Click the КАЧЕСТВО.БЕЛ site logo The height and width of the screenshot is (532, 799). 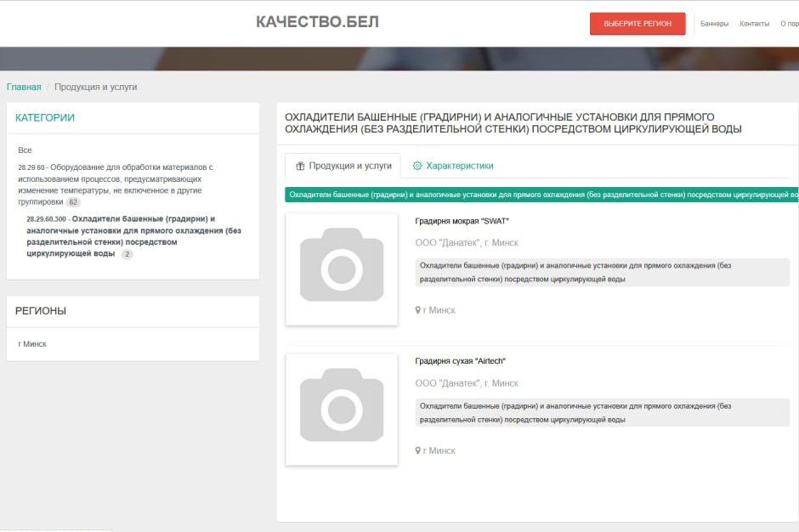point(317,22)
